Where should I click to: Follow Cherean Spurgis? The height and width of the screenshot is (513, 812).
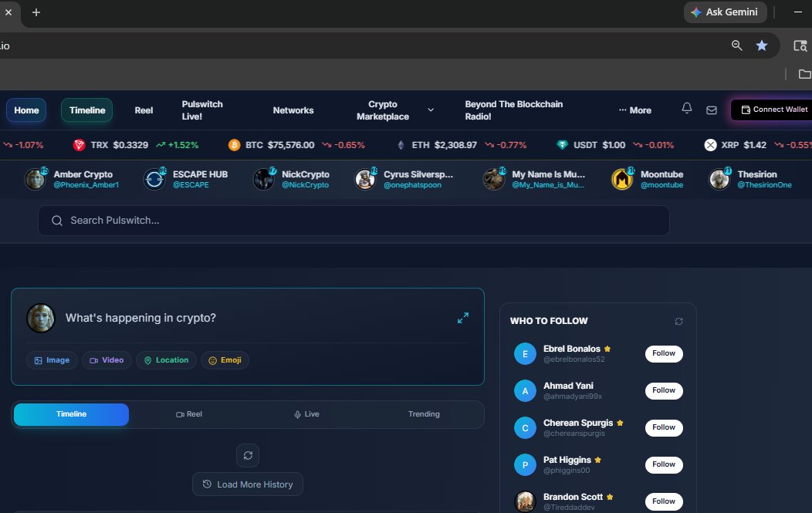click(664, 427)
